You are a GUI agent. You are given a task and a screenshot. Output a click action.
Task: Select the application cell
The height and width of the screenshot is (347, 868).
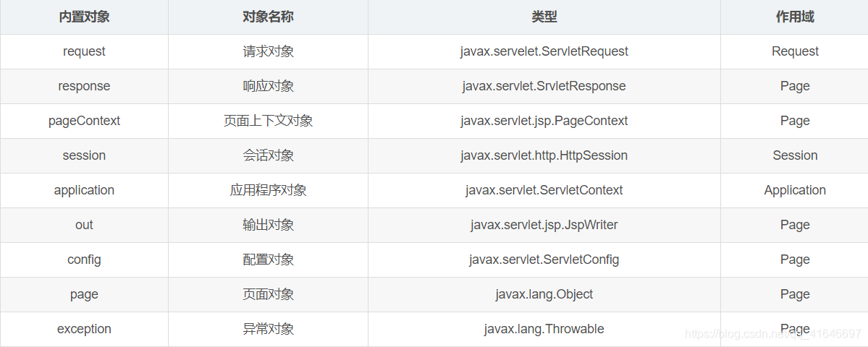point(84,190)
